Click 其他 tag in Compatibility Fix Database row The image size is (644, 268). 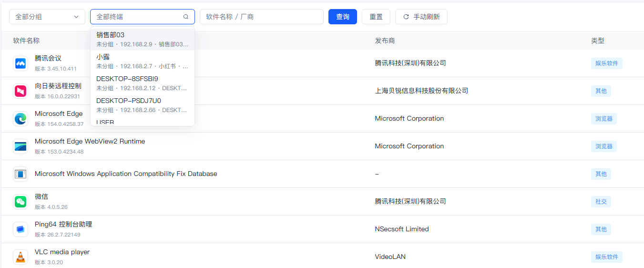click(601, 174)
